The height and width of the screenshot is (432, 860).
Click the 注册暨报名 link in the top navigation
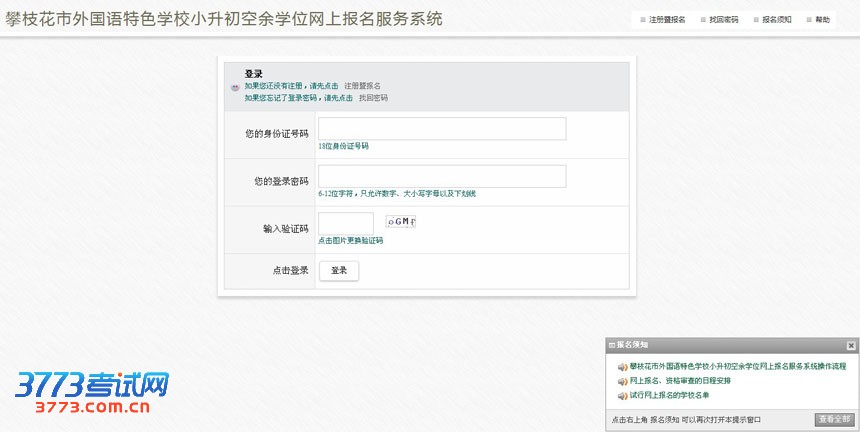tap(667, 20)
